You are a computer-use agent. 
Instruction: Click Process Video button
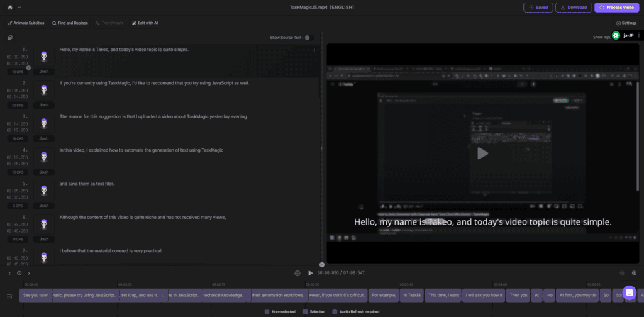click(x=616, y=8)
